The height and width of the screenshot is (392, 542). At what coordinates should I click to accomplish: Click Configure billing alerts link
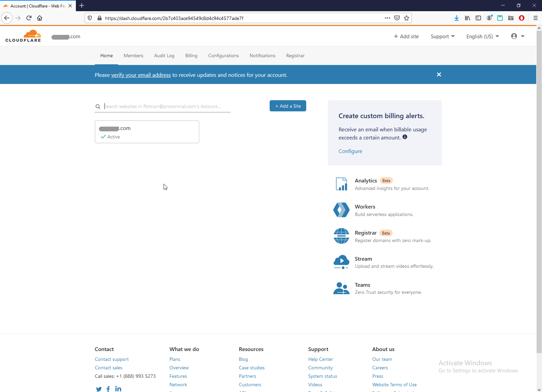pos(350,151)
